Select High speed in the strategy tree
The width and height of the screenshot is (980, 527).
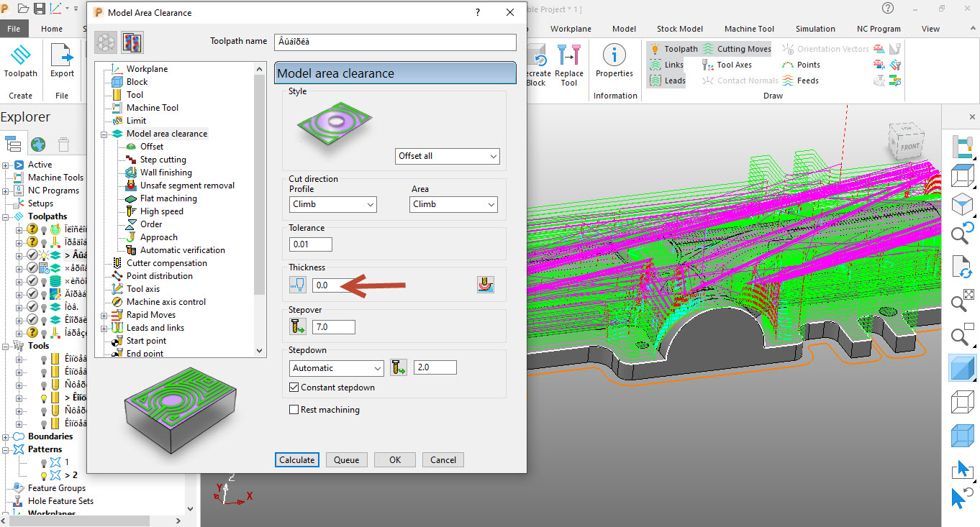coord(161,211)
